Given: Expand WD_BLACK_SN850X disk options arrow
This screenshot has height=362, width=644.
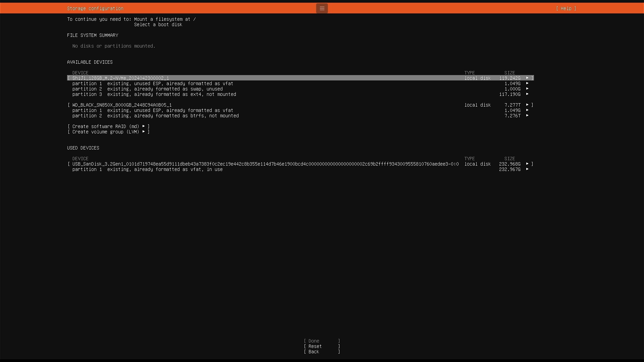Looking at the screenshot, I should click(527, 105).
